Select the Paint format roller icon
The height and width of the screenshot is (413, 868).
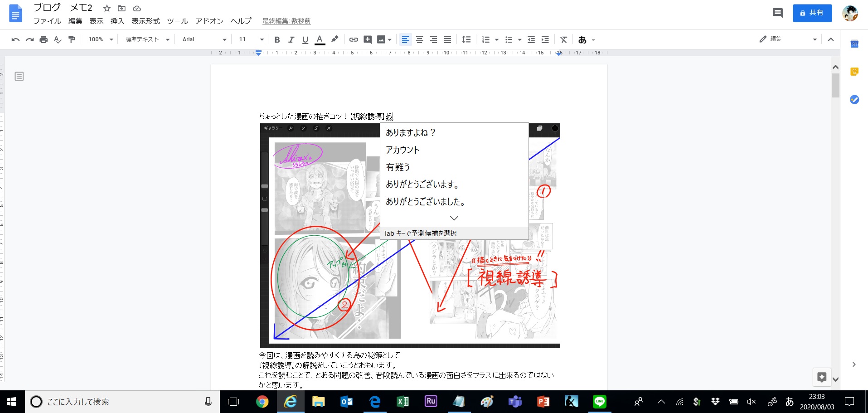coord(72,39)
